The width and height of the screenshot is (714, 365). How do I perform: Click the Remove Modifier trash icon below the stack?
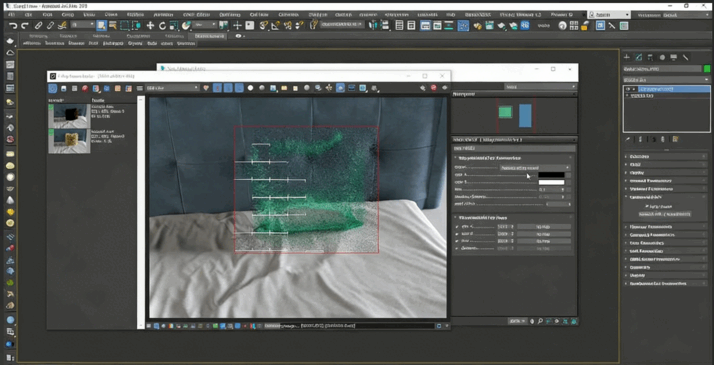coord(663,139)
